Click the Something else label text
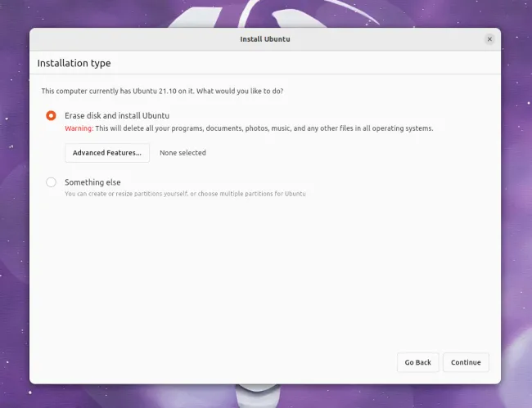This screenshot has width=532, height=408. point(92,182)
